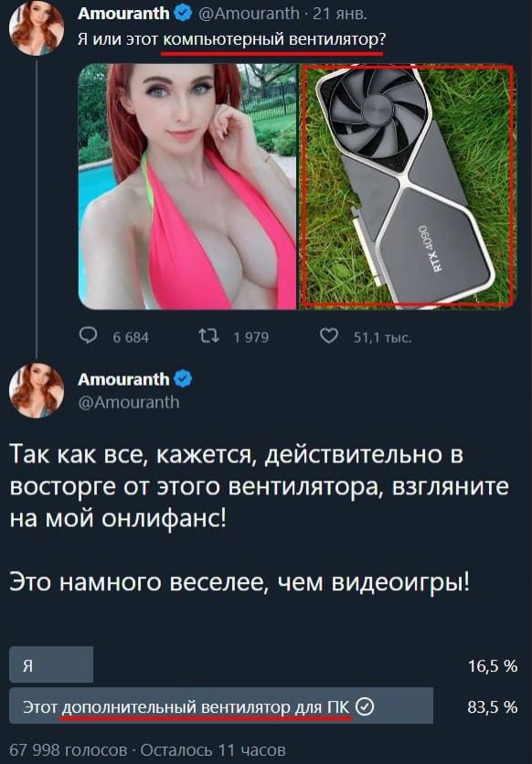Click the 21 янв. timestamp
Image resolution: width=532 pixels, height=764 pixels.
[339, 14]
